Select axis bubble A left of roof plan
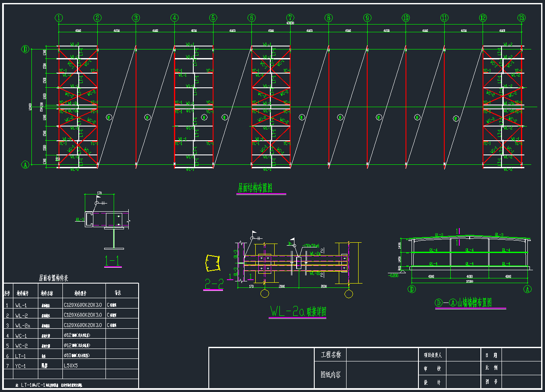This screenshot has height=392, width=545. [x=25, y=164]
